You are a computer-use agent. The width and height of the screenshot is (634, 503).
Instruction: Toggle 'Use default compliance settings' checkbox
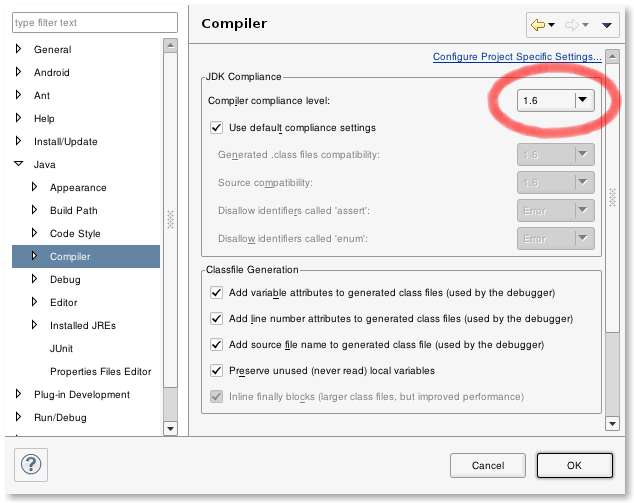click(x=216, y=128)
